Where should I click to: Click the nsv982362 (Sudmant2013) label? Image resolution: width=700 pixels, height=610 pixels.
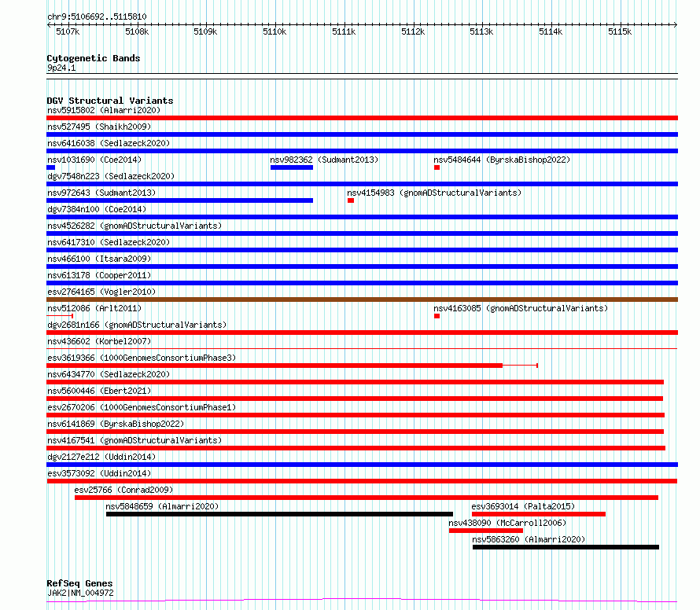[x=324, y=160]
